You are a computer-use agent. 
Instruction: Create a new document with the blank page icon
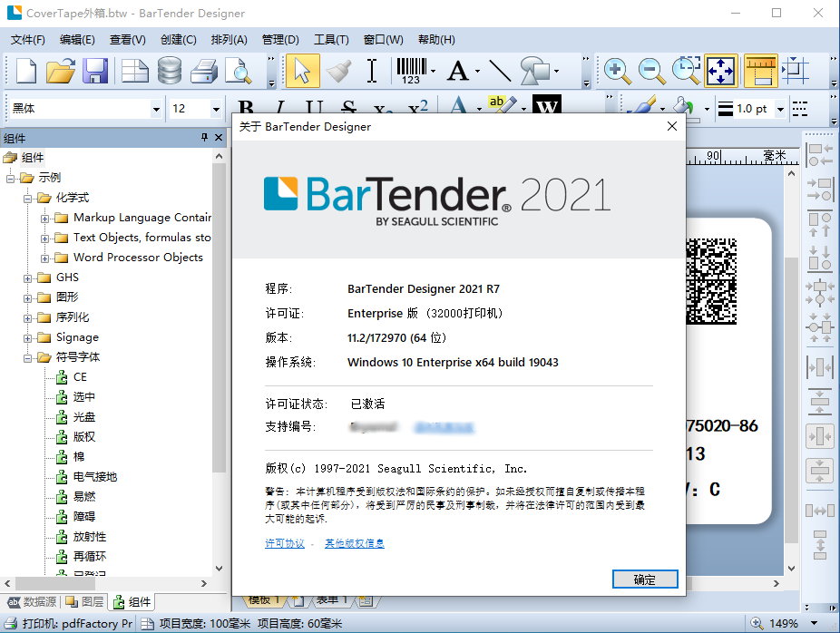[25, 71]
